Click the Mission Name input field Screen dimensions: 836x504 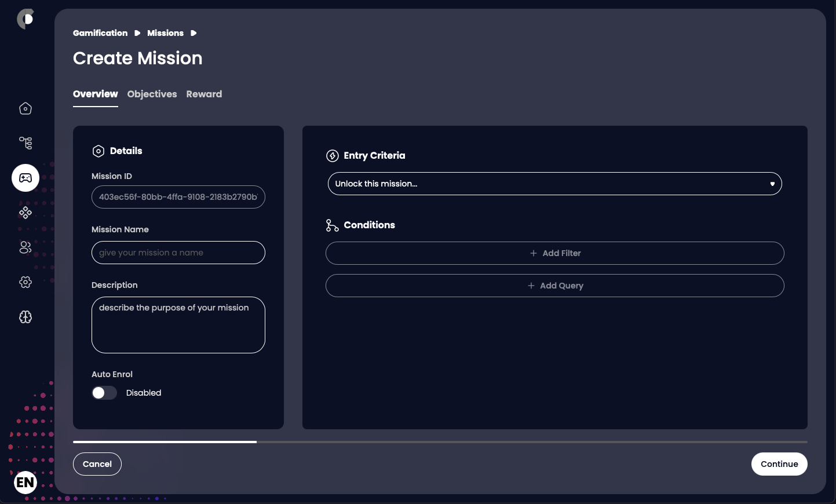click(x=178, y=253)
